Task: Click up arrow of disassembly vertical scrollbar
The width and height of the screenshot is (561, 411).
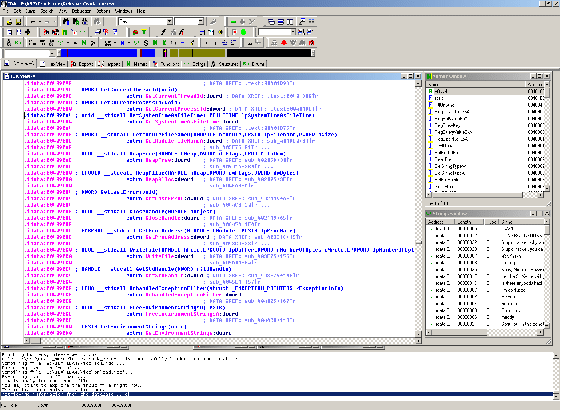Action: [x=418, y=84]
